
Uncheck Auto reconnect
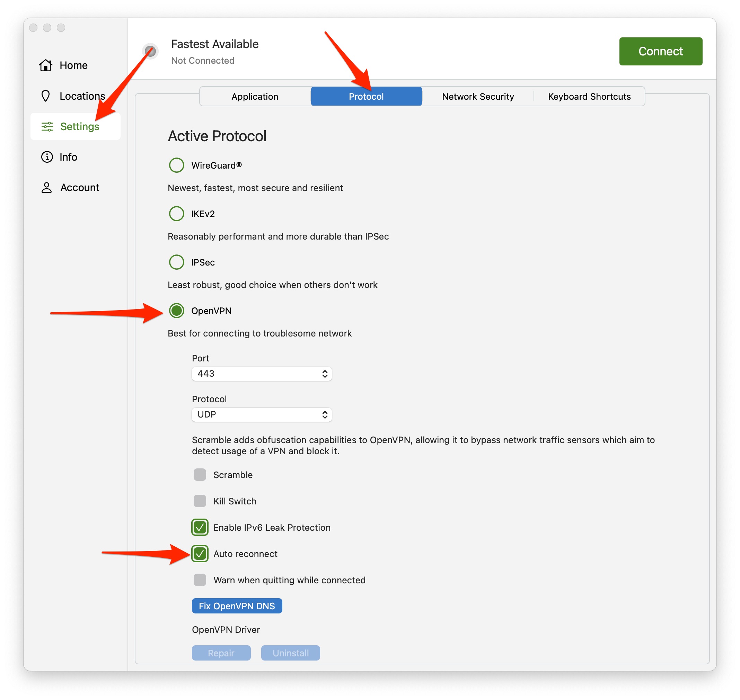(200, 554)
